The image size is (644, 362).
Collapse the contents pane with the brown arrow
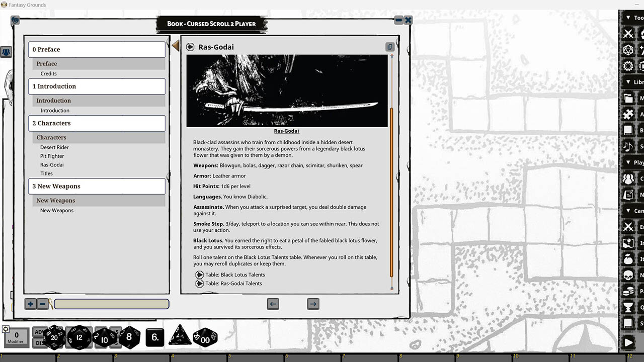(x=175, y=45)
